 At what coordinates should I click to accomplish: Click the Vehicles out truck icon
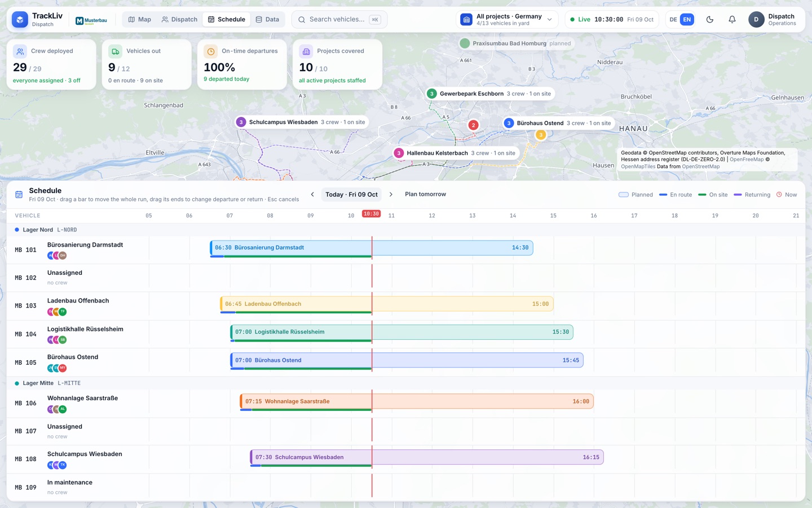(x=115, y=51)
